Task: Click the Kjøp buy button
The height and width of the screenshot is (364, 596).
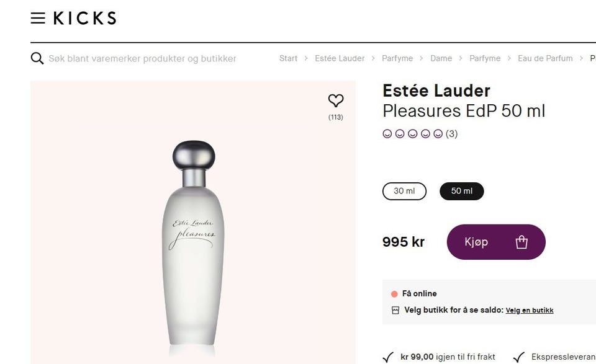Action: [x=496, y=242]
